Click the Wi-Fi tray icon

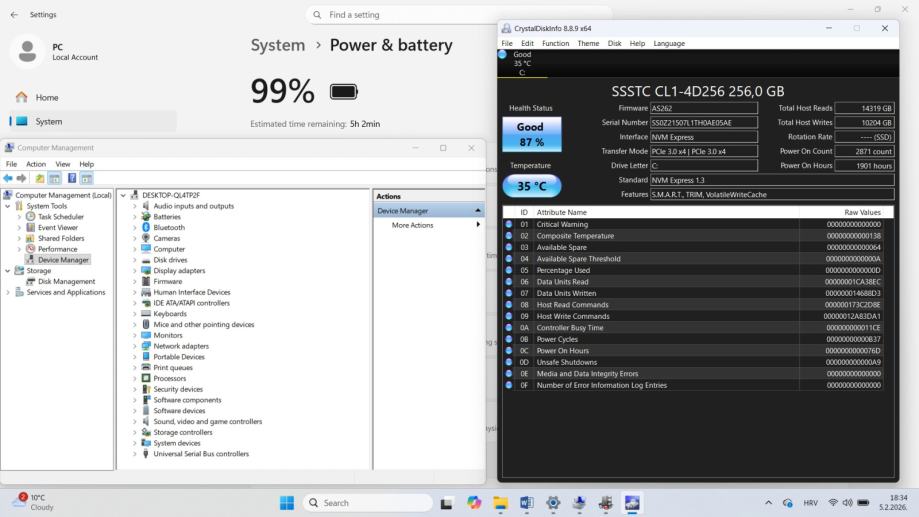click(x=833, y=503)
